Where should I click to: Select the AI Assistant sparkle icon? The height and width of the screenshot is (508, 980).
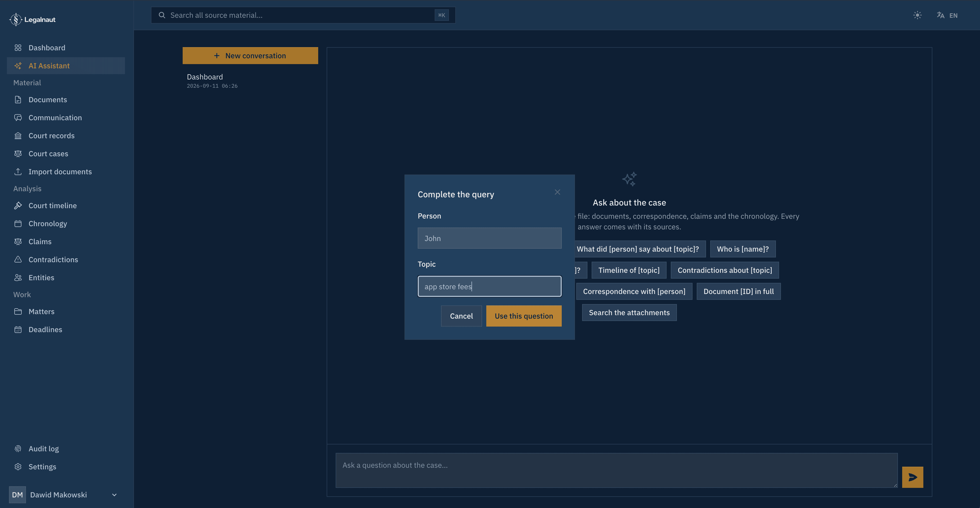click(x=18, y=65)
